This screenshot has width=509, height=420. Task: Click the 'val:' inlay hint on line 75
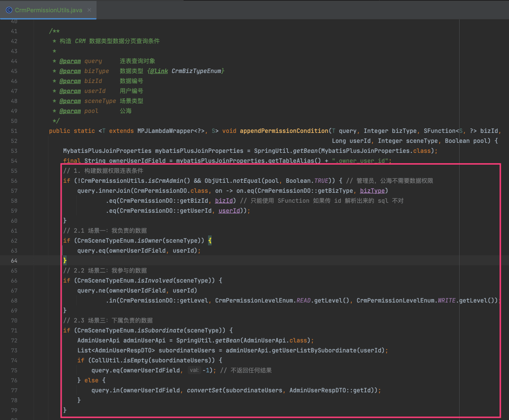pyautogui.click(x=194, y=371)
